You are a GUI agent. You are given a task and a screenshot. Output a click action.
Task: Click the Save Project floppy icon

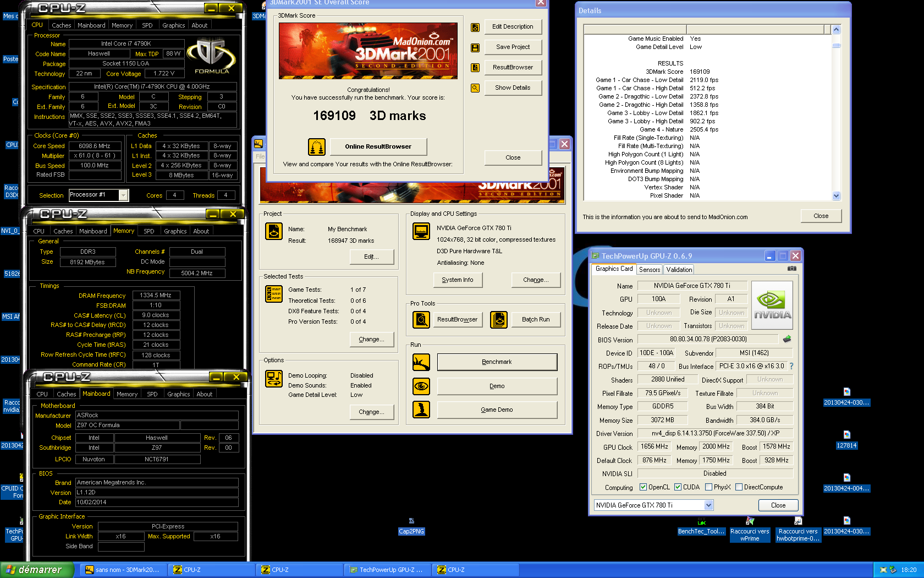[475, 47]
